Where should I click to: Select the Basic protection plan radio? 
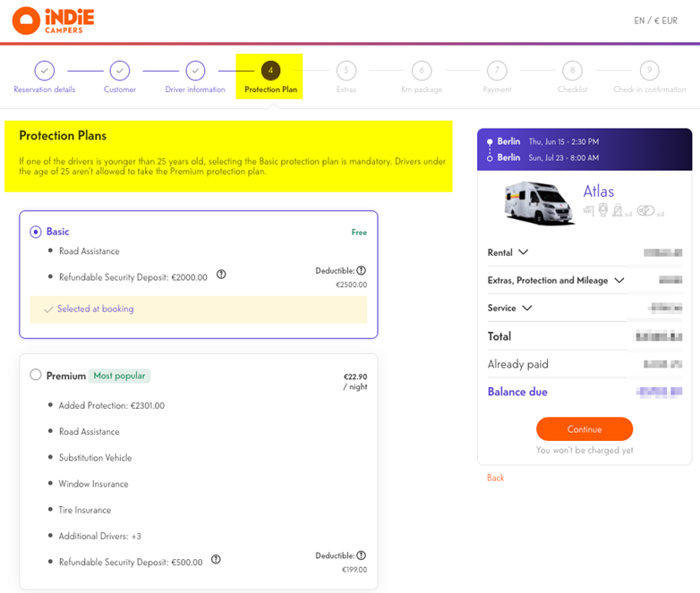36,232
